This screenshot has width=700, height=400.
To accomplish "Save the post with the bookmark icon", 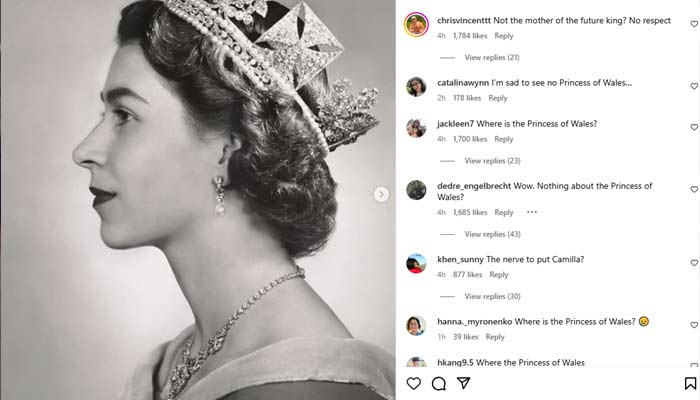I will point(690,383).
